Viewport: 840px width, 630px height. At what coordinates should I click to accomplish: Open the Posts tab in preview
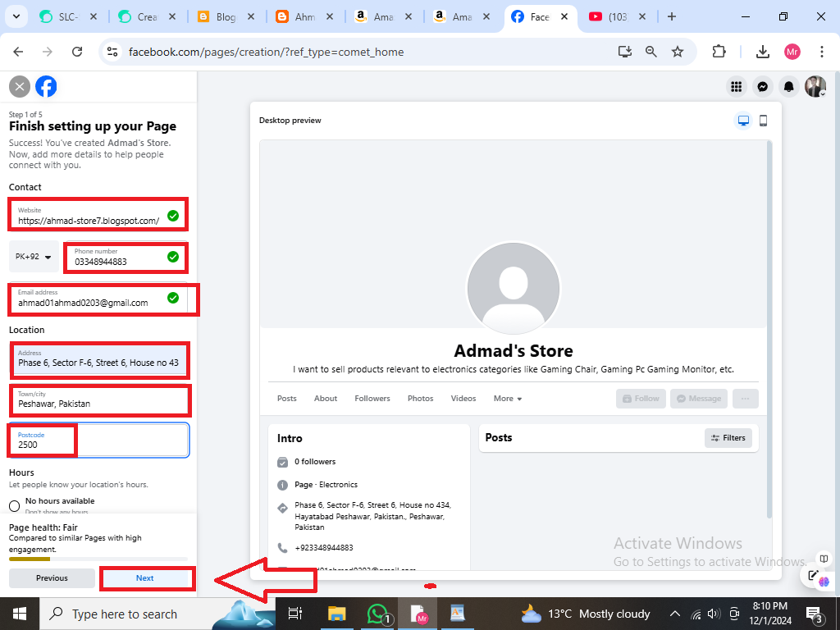coord(286,399)
